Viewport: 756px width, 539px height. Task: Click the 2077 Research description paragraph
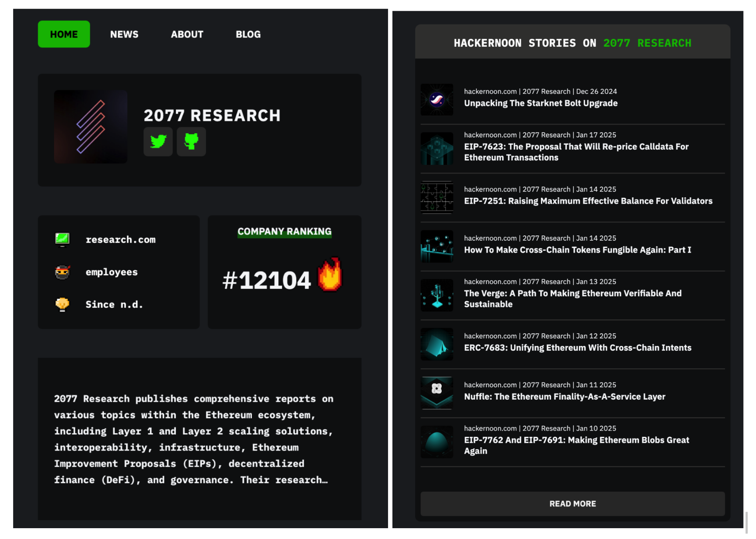pyautogui.click(x=194, y=439)
